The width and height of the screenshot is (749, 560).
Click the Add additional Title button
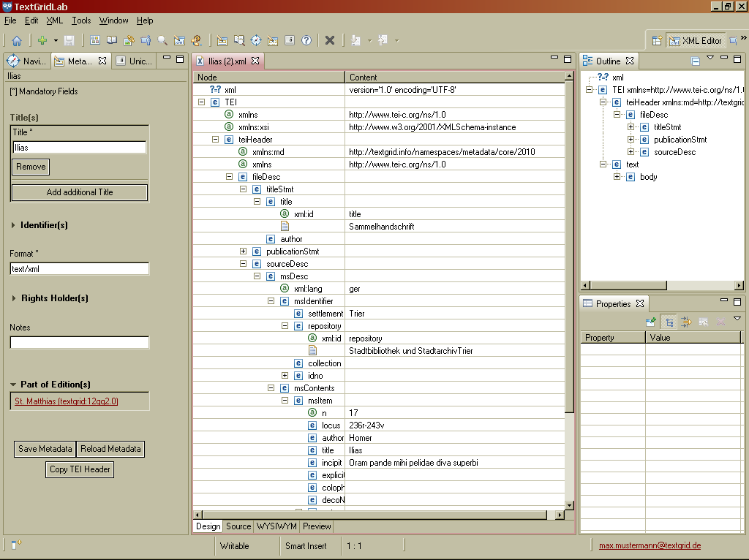(80, 192)
